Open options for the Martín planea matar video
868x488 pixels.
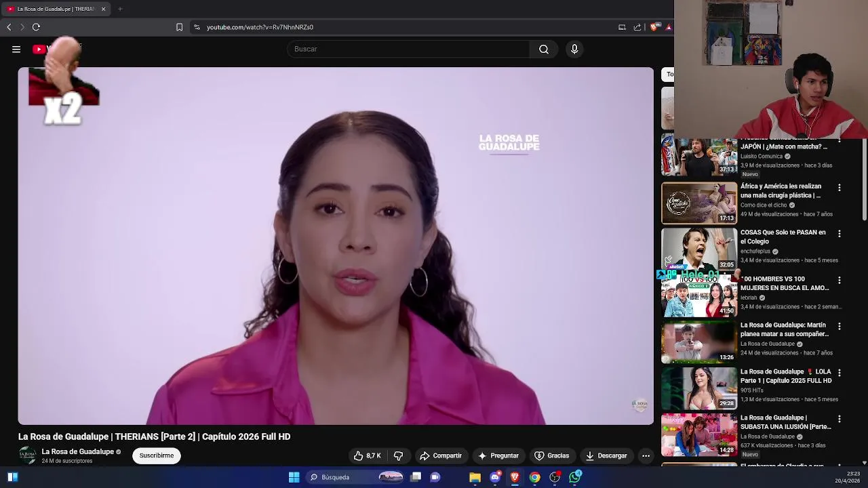point(839,326)
